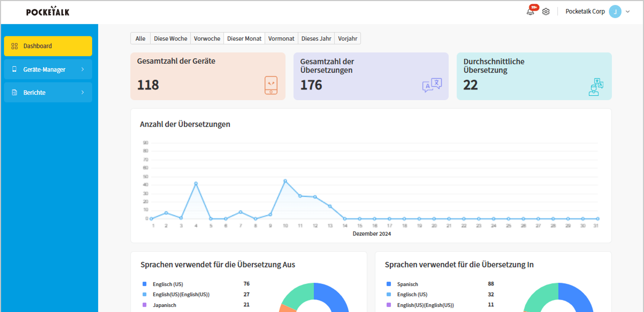
Task: Select the Vorjahr filter
Action: point(348,39)
